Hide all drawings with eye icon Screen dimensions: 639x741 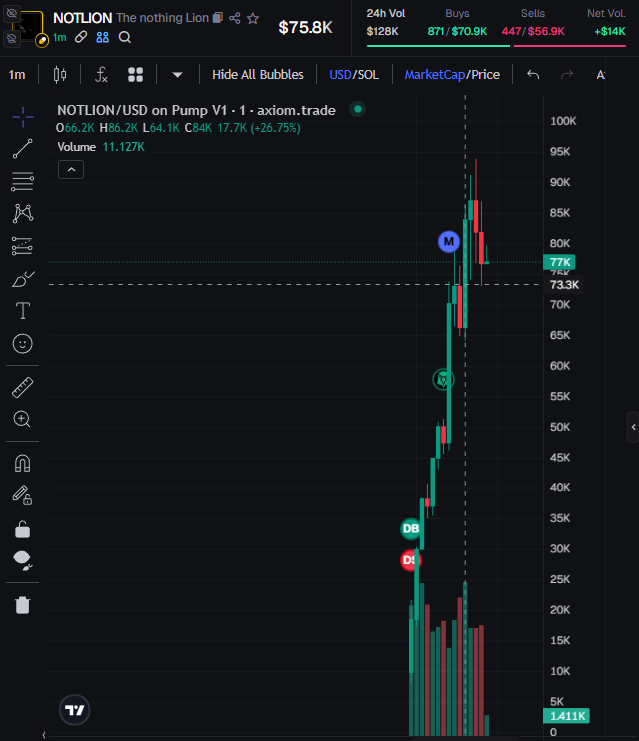tap(23, 560)
